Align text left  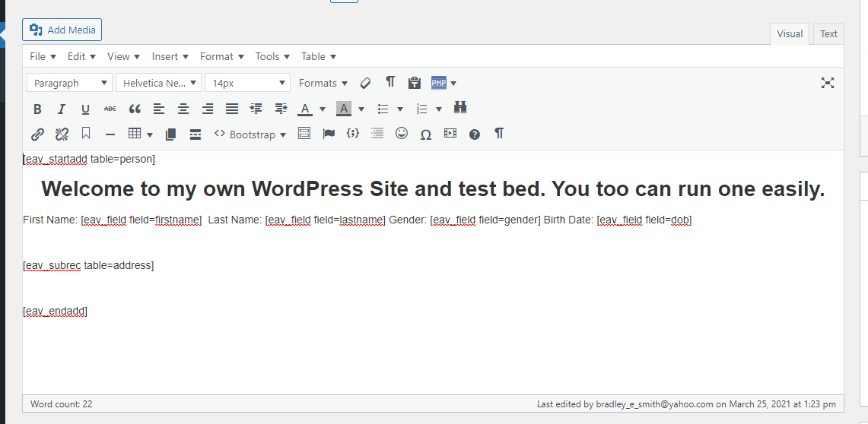click(159, 109)
